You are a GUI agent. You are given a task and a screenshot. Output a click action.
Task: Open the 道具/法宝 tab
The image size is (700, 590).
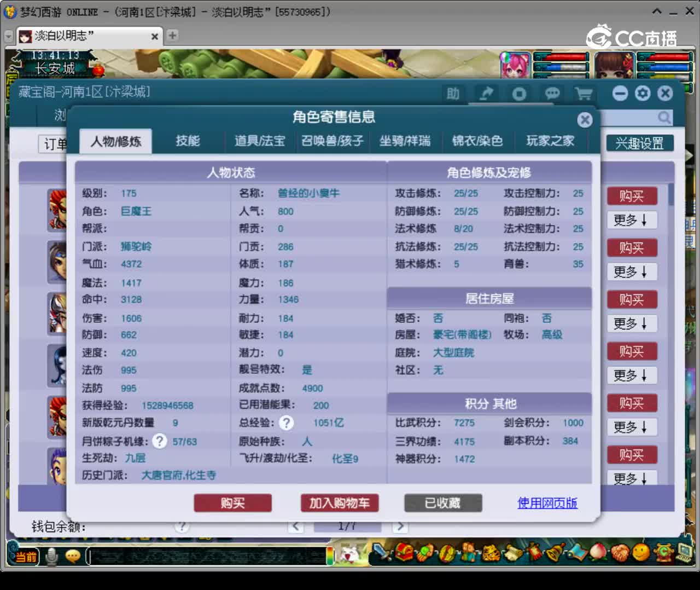pos(260,141)
